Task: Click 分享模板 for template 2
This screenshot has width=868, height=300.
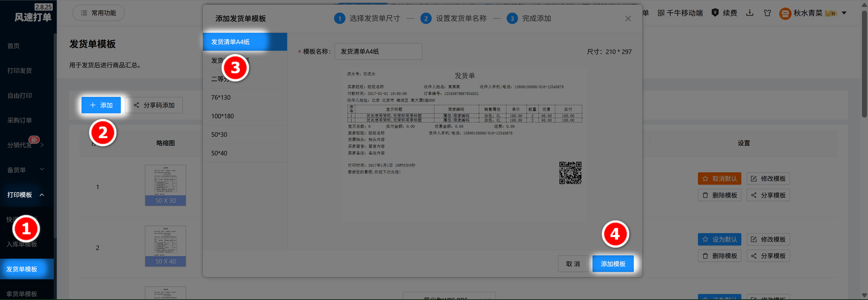Action: coord(768,256)
